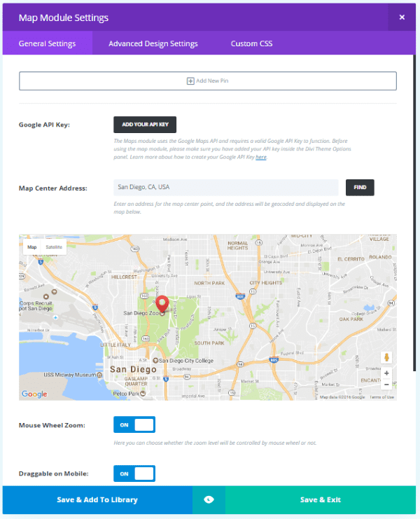Click the 'HILLCREST' map label
The width and height of the screenshot is (420, 519).
pyautogui.click(x=124, y=277)
